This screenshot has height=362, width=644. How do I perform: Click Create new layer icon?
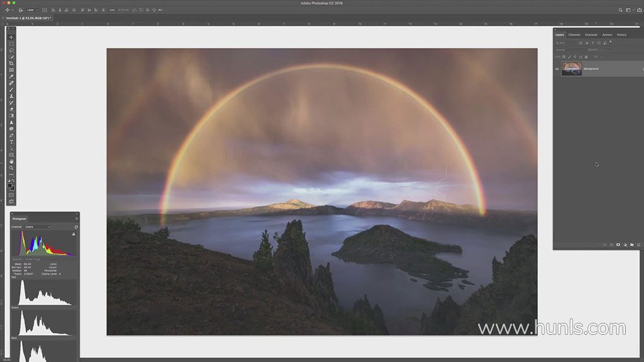(x=639, y=245)
